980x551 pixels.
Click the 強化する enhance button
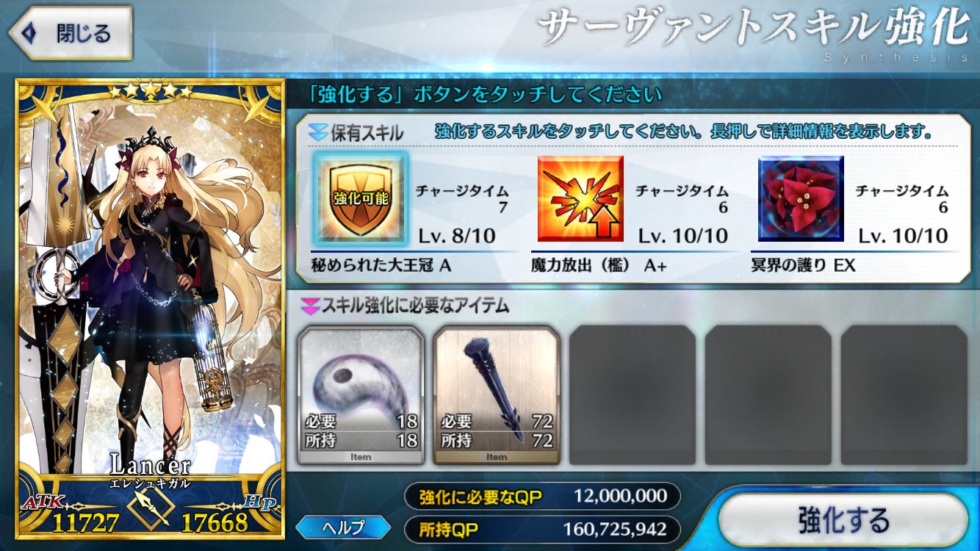point(843,521)
